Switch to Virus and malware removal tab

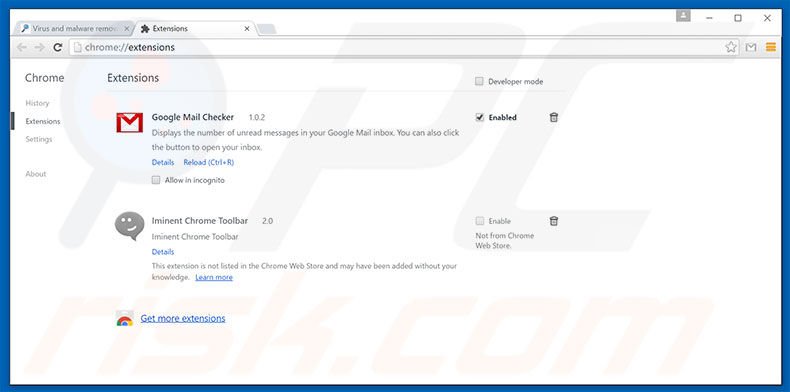click(x=74, y=29)
